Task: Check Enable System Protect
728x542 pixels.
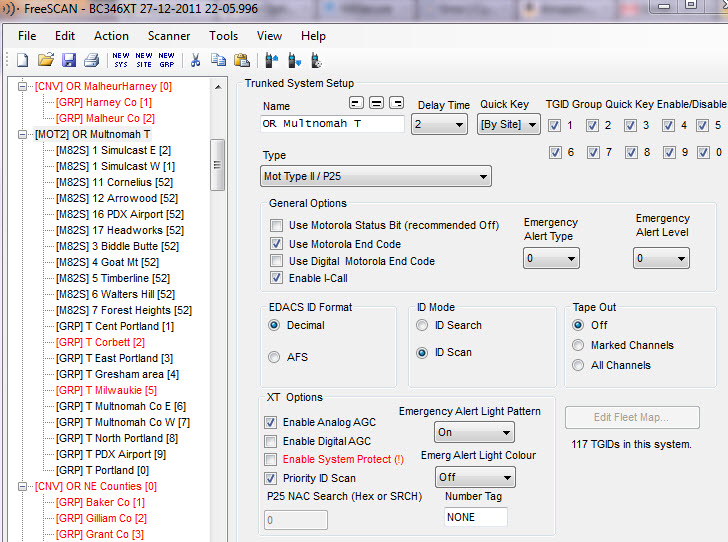Action: 270,459
